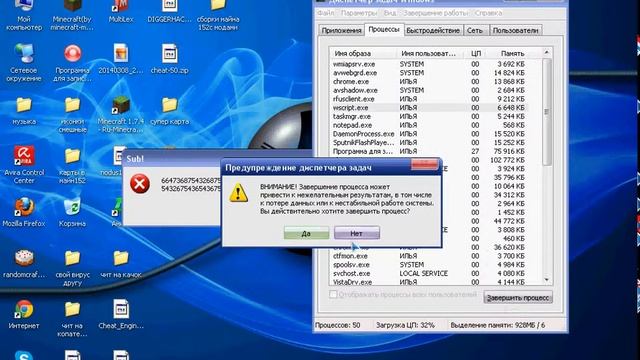Image resolution: width=640 pixels, height=360 pixels.
Task: Open чит на качок folder
Action: (121, 264)
